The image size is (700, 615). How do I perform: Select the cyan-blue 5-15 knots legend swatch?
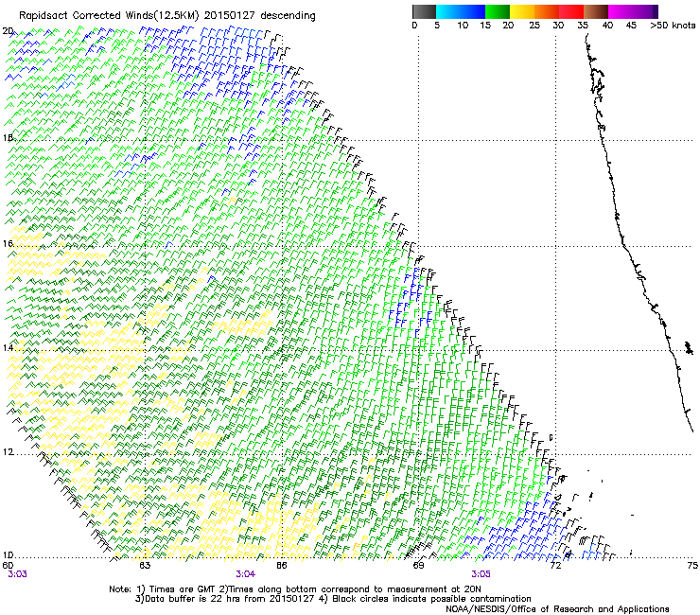pos(461,11)
